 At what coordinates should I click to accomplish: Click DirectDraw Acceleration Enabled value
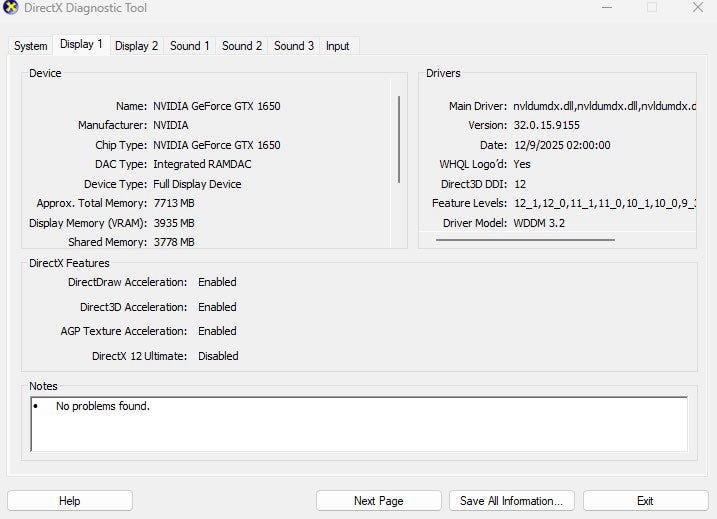pos(217,282)
